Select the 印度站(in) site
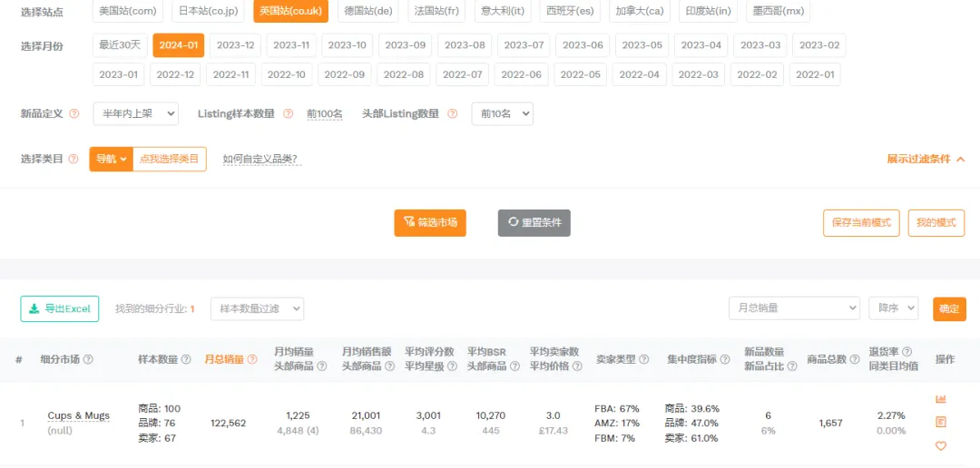Screen dimensions: 980x468 click(x=710, y=11)
